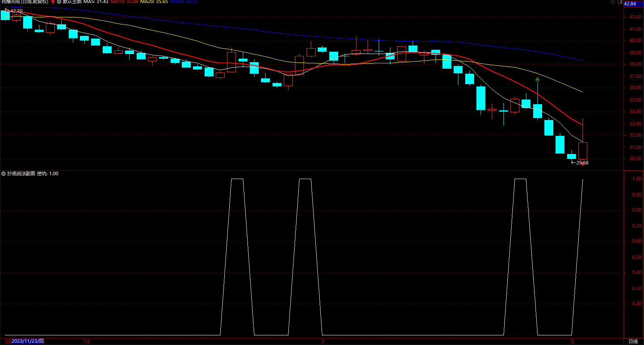Click the green down-arrow marker on the chart
Screen dimensions: 644x345
pos(537,80)
